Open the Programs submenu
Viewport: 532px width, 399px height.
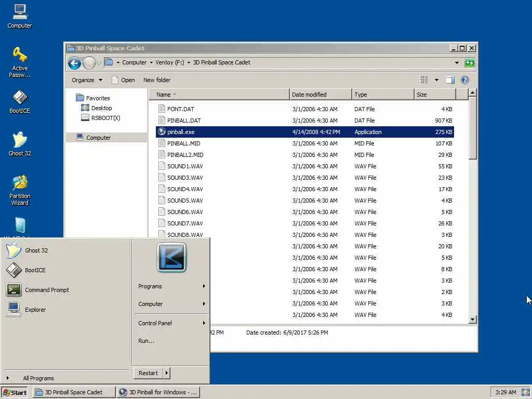[x=171, y=286]
